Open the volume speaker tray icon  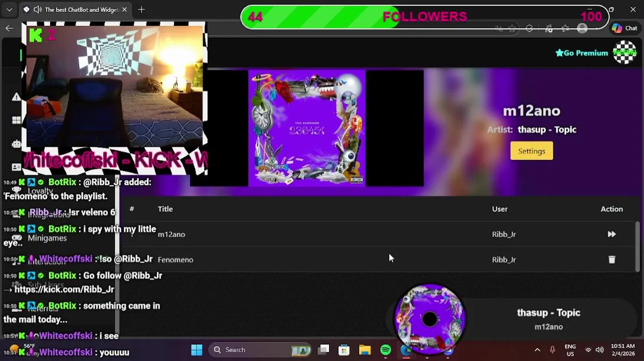point(599,350)
